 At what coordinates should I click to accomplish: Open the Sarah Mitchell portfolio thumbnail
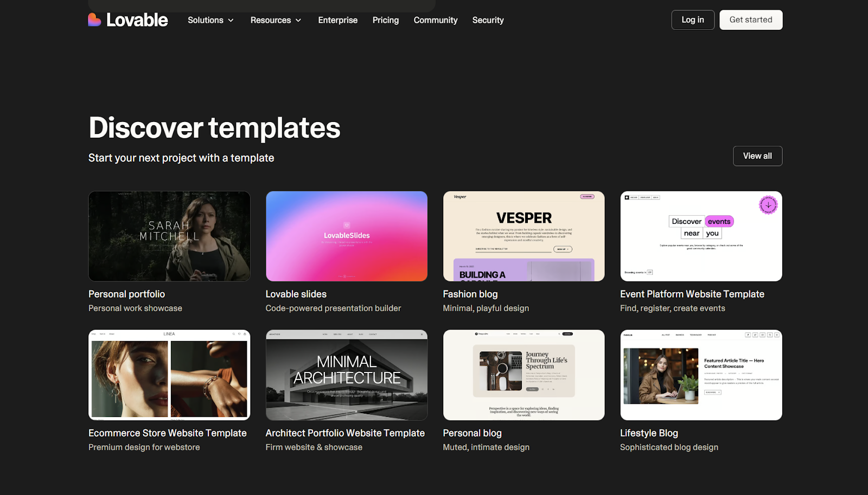coord(169,236)
